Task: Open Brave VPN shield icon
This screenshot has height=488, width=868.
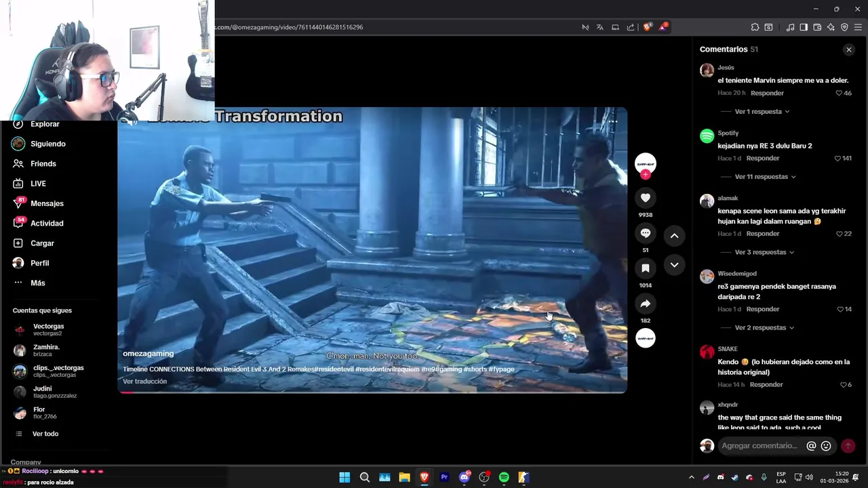Action: click(844, 27)
